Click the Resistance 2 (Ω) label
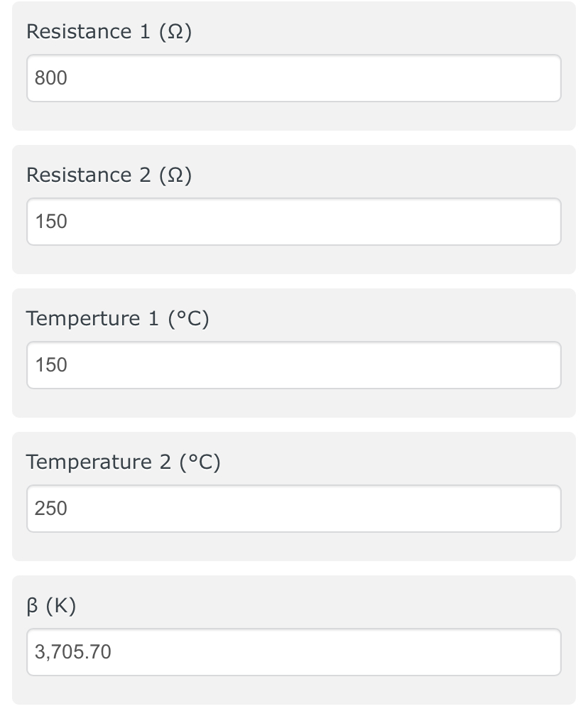This screenshot has height=721, width=588. point(109,175)
